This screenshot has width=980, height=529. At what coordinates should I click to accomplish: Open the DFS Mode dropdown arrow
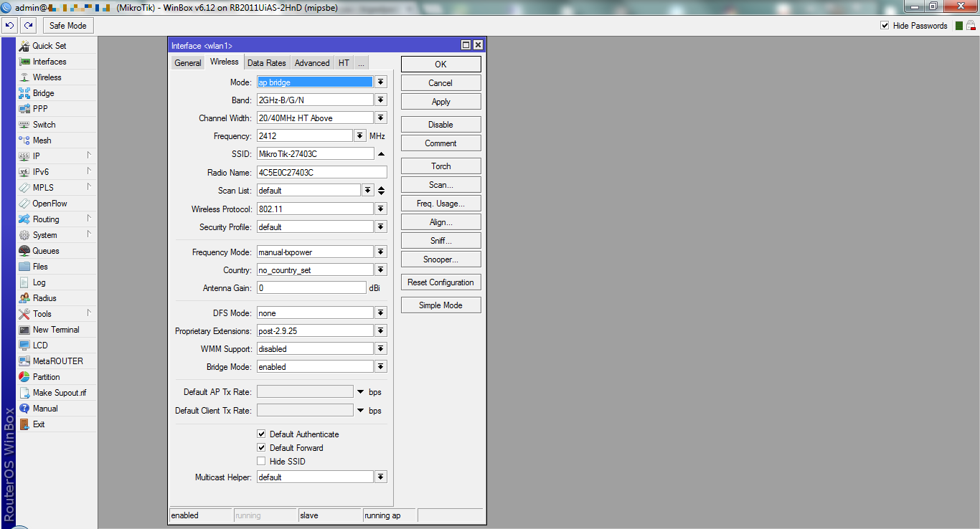pyautogui.click(x=381, y=313)
